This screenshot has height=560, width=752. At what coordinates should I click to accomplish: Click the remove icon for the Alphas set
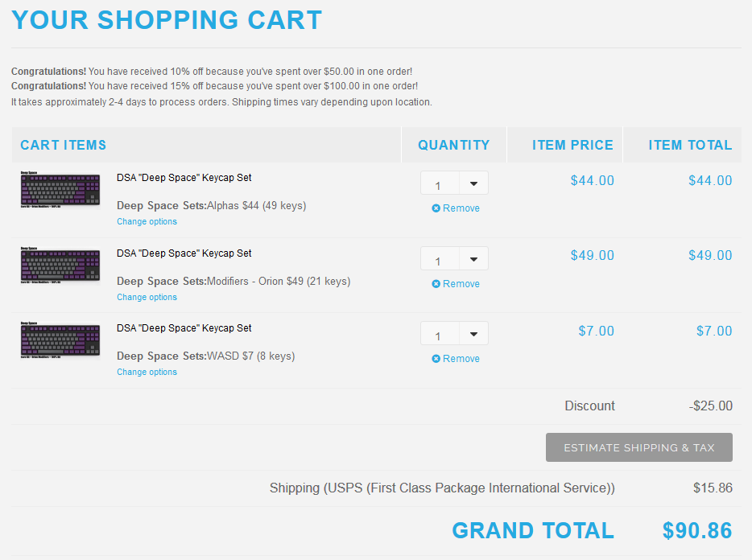(436, 208)
